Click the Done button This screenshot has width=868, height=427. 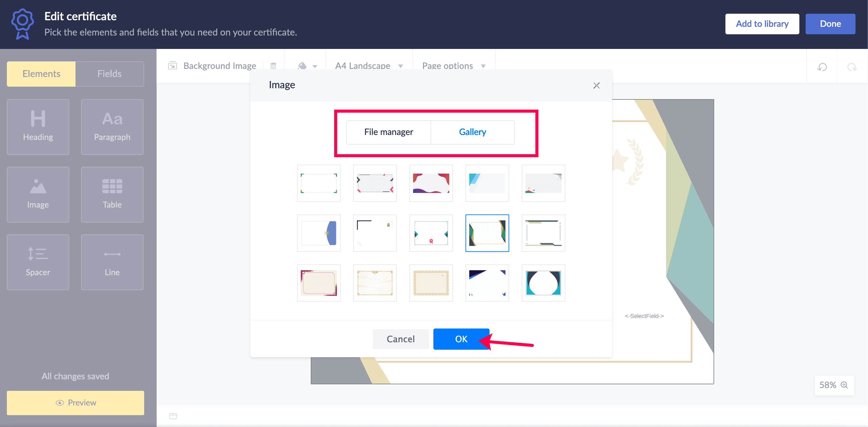tap(830, 24)
